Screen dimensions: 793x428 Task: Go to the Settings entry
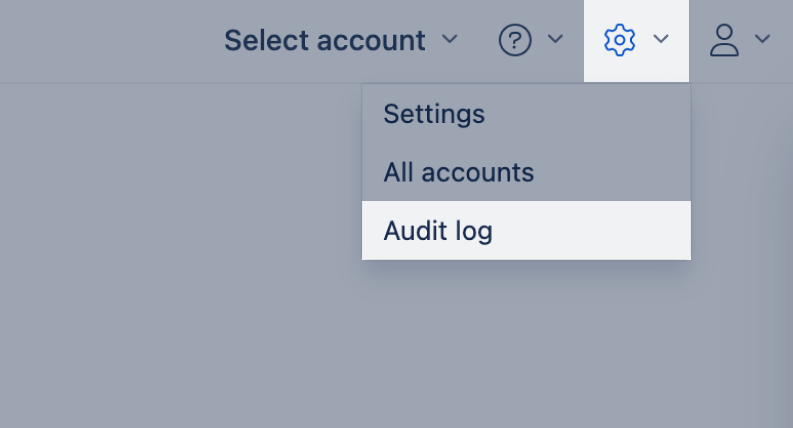click(x=434, y=114)
